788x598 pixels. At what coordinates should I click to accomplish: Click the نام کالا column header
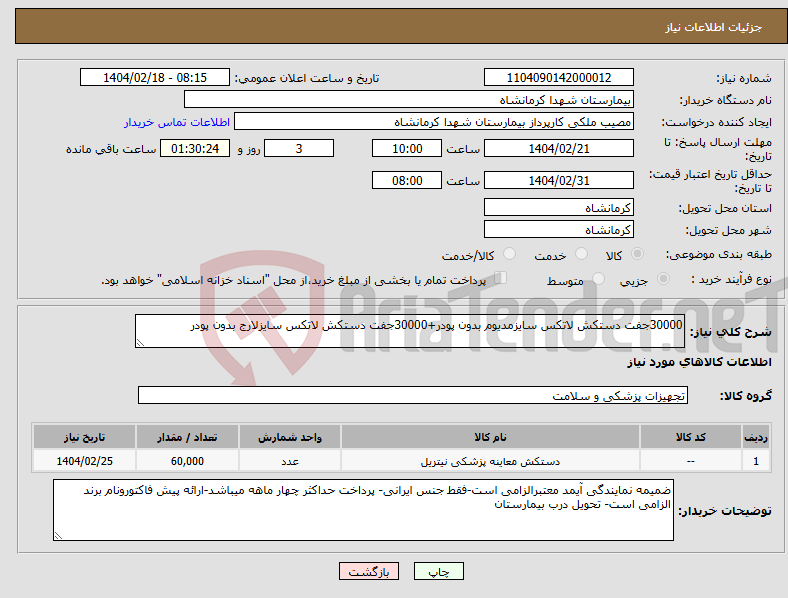[x=490, y=437]
